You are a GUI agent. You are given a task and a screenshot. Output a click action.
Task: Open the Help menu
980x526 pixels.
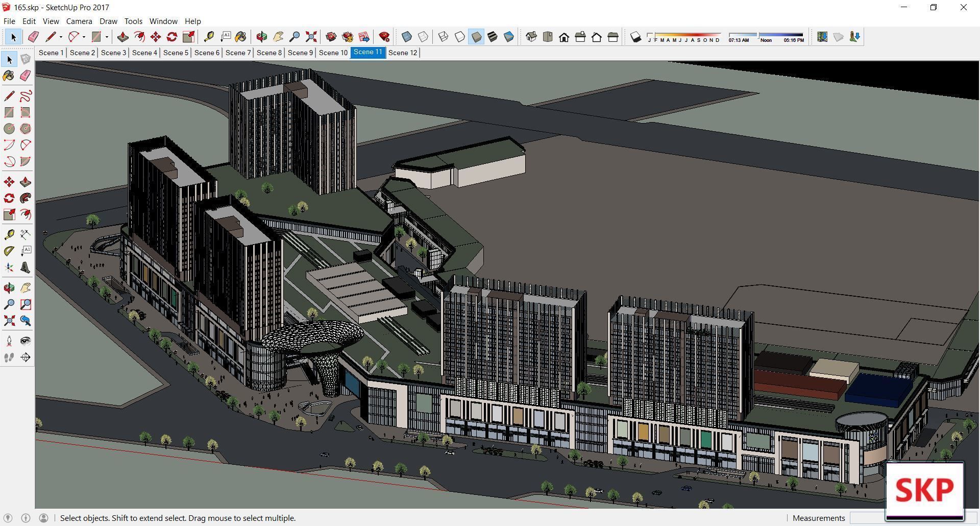(192, 21)
